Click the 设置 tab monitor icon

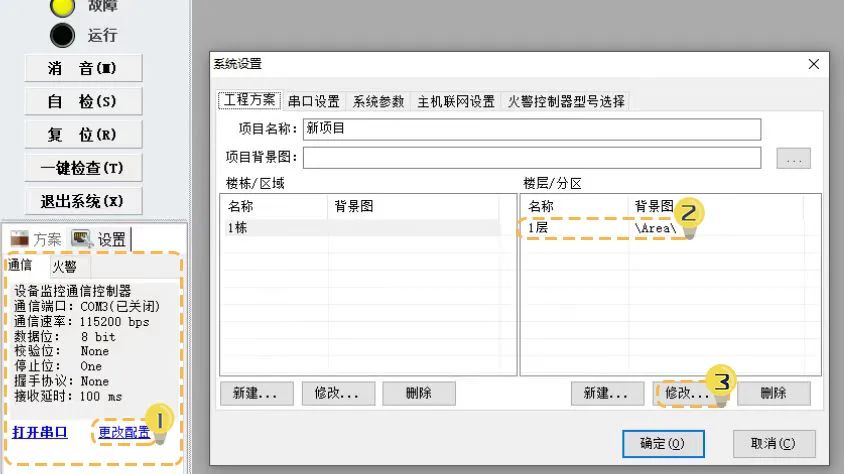(x=81, y=239)
